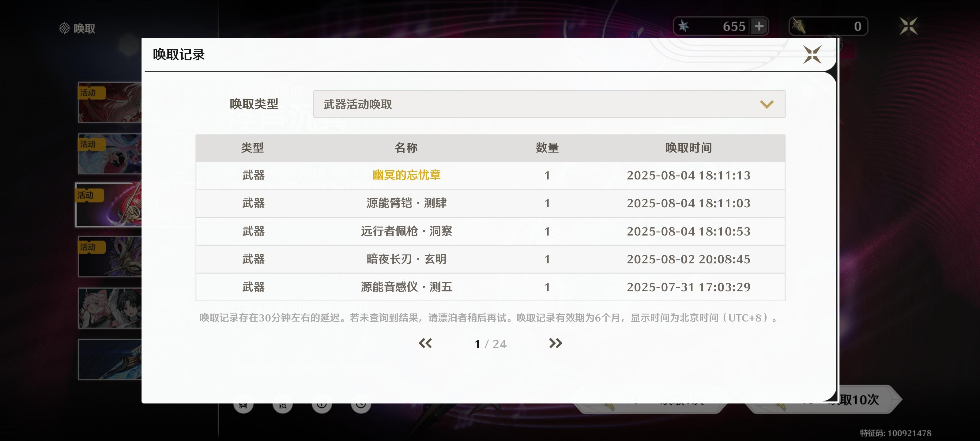This screenshot has width=980, height=441.
Task: Select the second 活动 banner thumbnail
Action: (x=110, y=154)
